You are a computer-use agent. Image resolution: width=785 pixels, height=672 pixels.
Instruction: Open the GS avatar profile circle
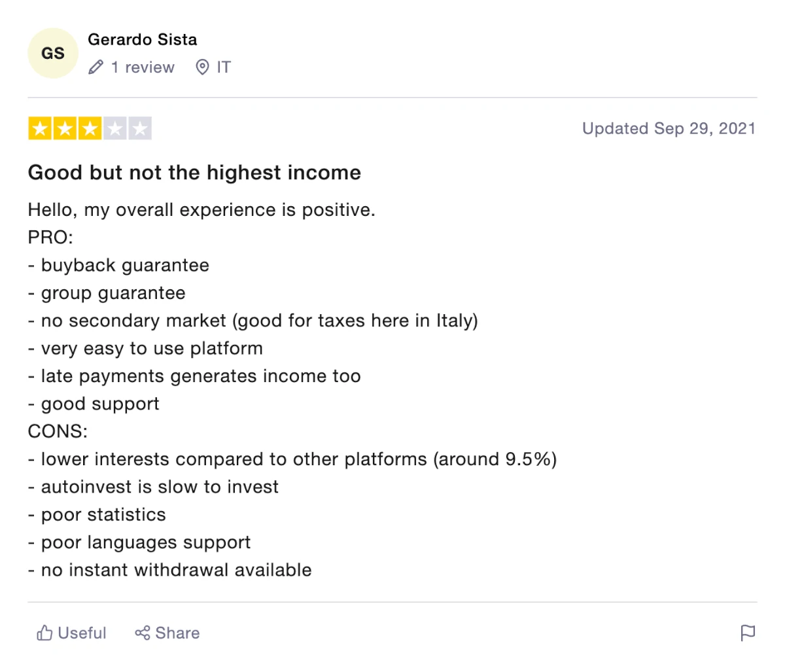(53, 53)
